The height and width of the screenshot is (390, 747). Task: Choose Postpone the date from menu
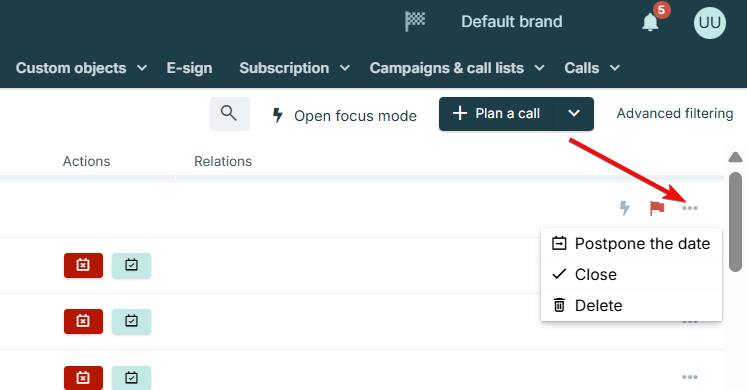pyautogui.click(x=631, y=243)
